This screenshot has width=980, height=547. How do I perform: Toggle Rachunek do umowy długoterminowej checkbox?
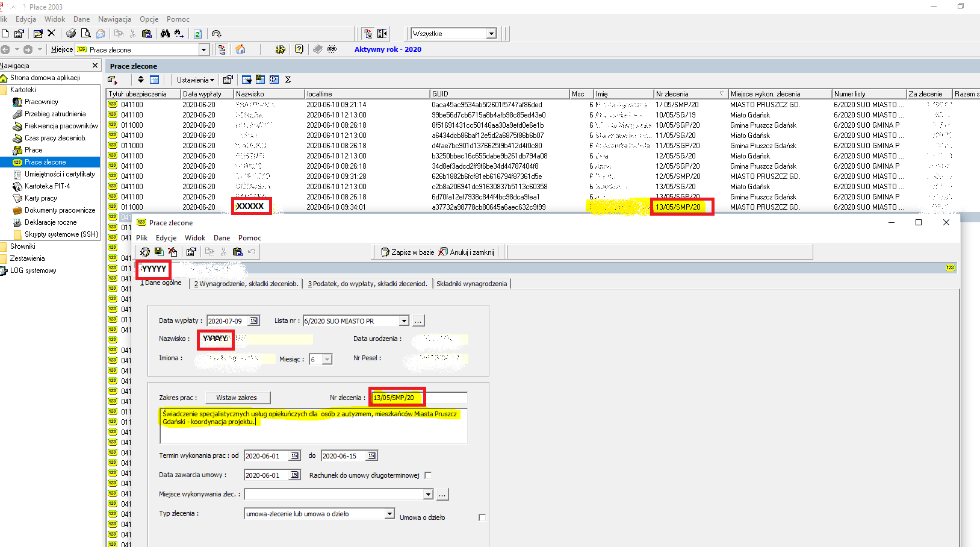click(428, 475)
